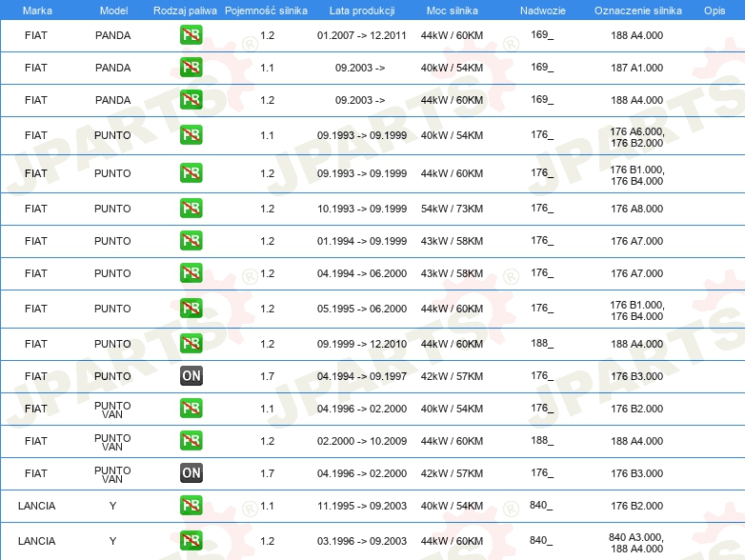Click the petrol icon for the Punto 01.1994 row

click(x=191, y=240)
